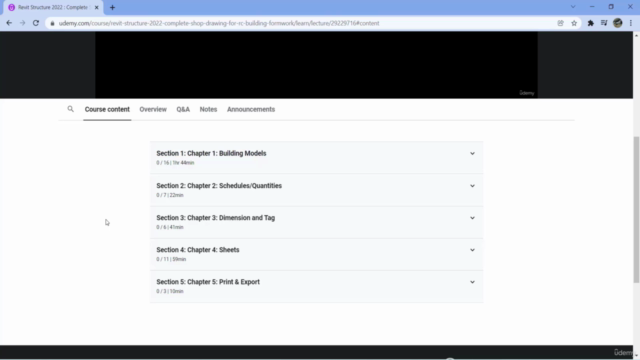
Task: Click the tab search chevron in title bar
Action: point(573,7)
